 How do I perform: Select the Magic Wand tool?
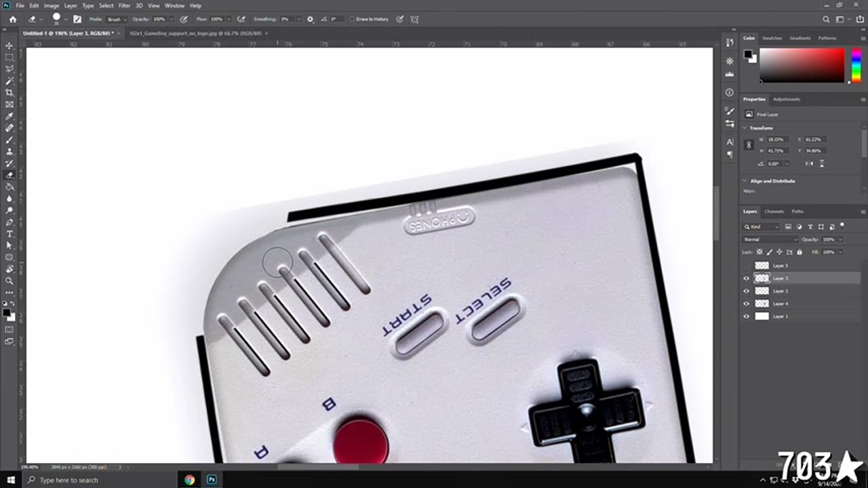[x=9, y=81]
